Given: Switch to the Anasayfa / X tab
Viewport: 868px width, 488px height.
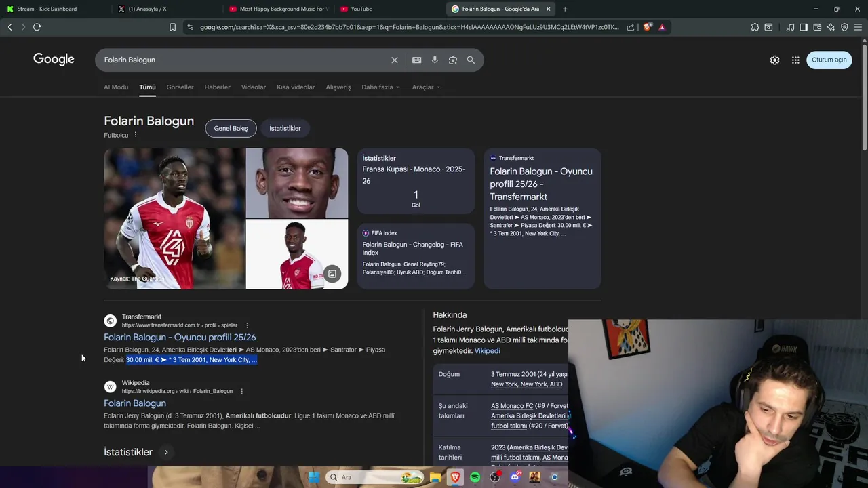Looking at the screenshot, I should [x=166, y=9].
